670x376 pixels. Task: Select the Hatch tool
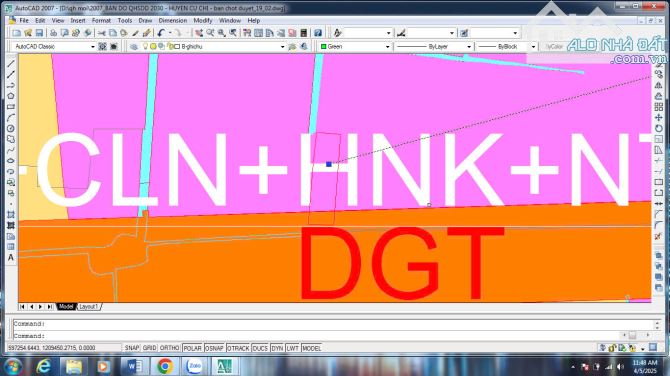[x=11, y=214]
